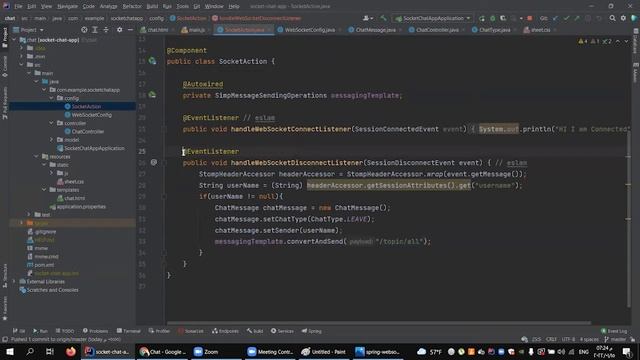Image resolution: width=640 pixels, height=360 pixels.
Task: Collapse the chat [socket-chat-app] root node
Action: [14, 40]
